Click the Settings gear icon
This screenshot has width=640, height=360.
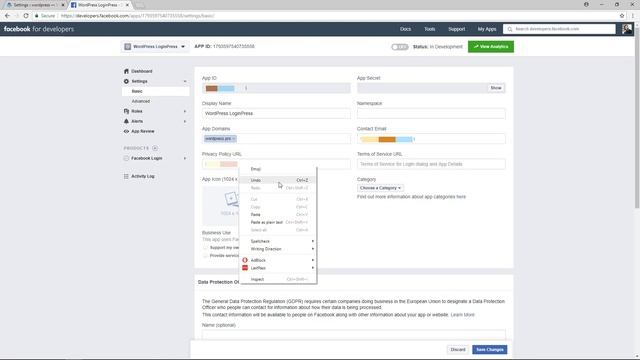click(x=126, y=81)
